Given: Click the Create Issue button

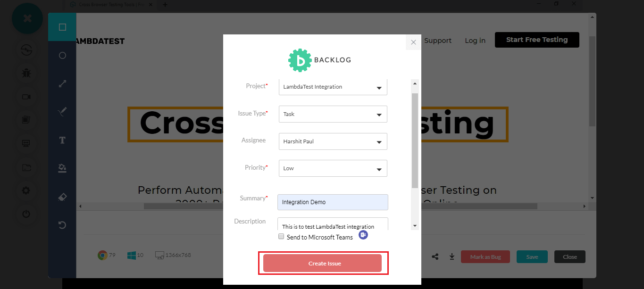Looking at the screenshot, I should coord(325,263).
